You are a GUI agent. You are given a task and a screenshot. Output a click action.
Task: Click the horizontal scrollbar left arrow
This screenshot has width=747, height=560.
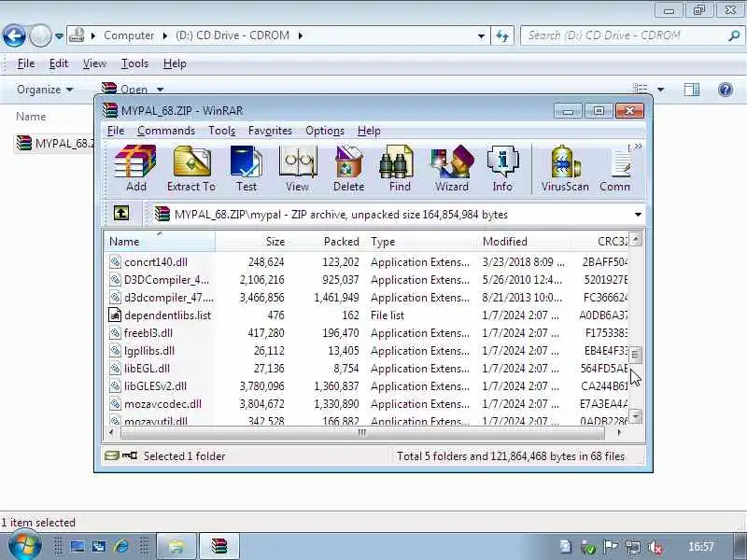[x=111, y=433]
